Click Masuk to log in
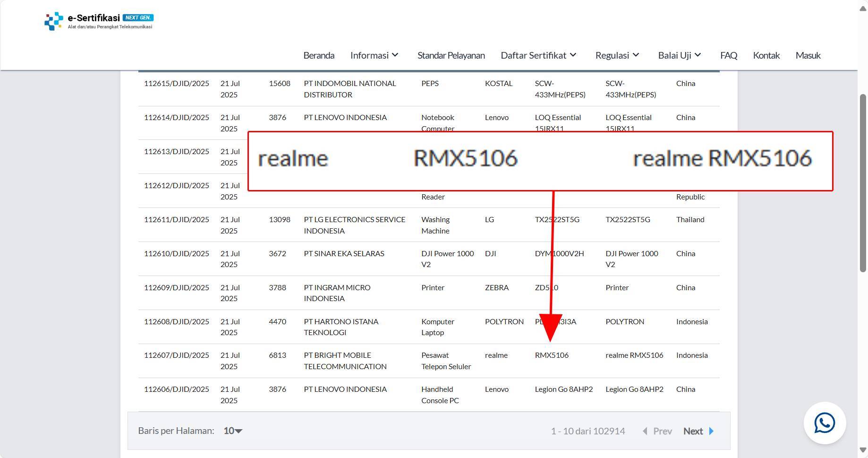This screenshot has height=458, width=868. (x=808, y=55)
